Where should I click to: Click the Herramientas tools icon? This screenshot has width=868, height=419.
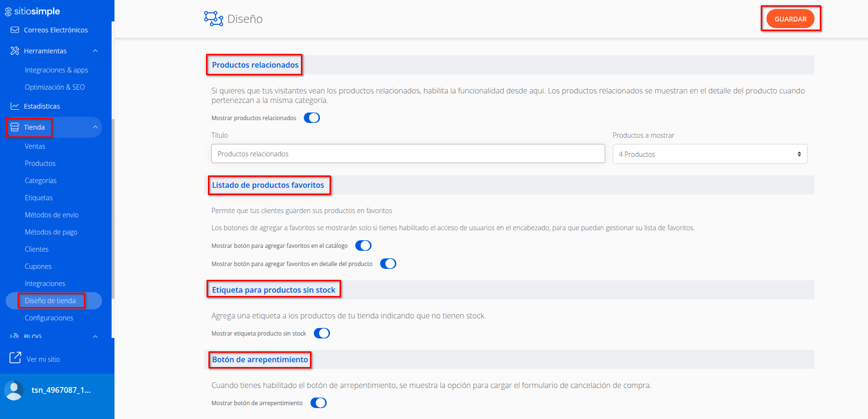(15, 51)
